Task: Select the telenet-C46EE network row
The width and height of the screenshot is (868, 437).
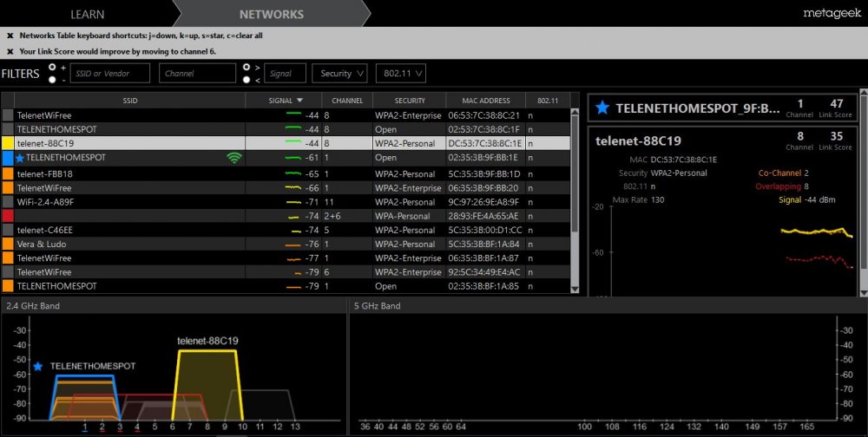Action: pos(285,230)
